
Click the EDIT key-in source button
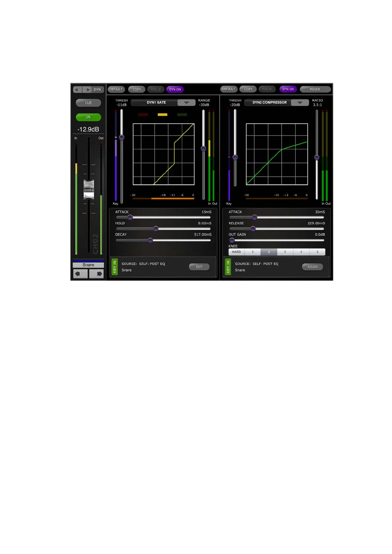(x=199, y=267)
